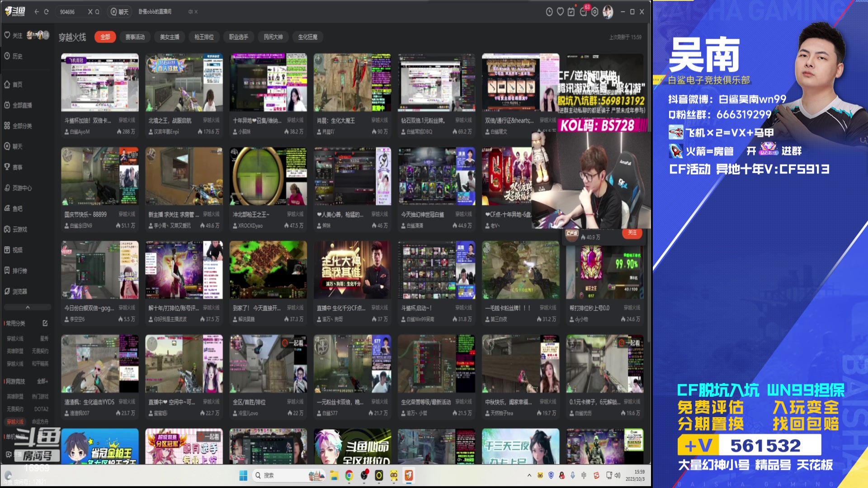The image size is (868, 488).
Task: Open the 斗鲨杯,启动~! stream thumbnail
Action: pyautogui.click(x=436, y=270)
